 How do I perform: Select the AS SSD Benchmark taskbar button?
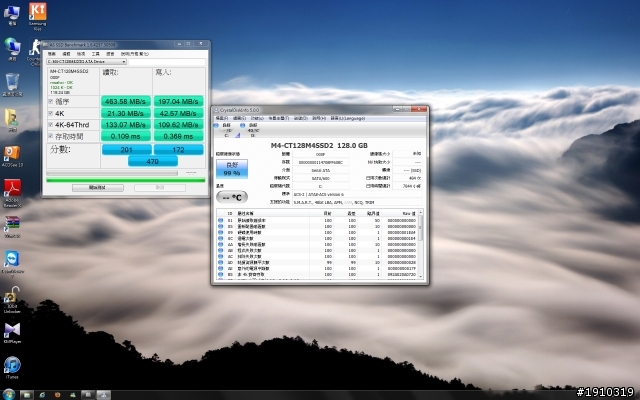(x=88, y=395)
